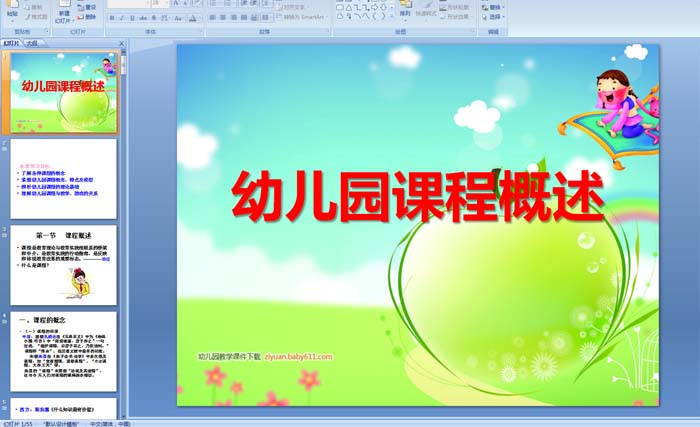Open the Shape Outline (形状轮廓) dropdown
This screenshot has height=427, width=700.
[455, 7]
